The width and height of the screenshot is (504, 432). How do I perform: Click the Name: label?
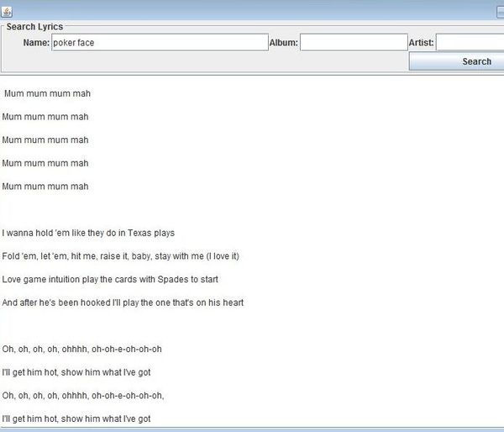coord(36,43)
